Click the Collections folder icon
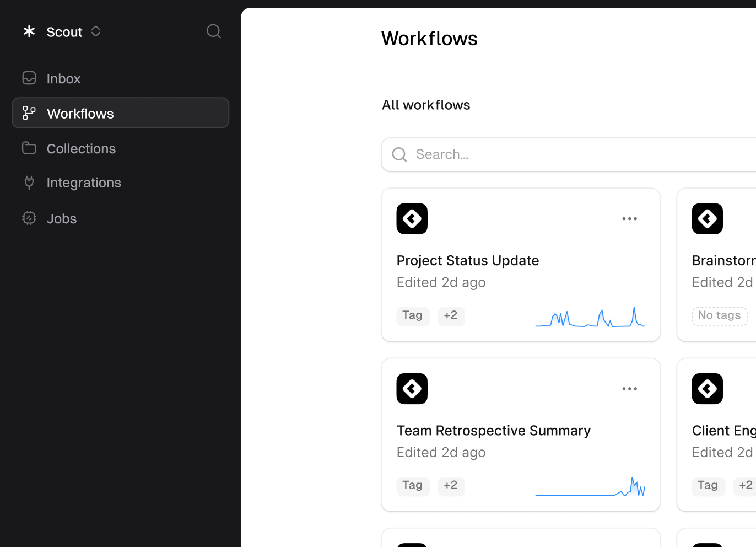Screen dimensions: 756x547 point(29,148)
